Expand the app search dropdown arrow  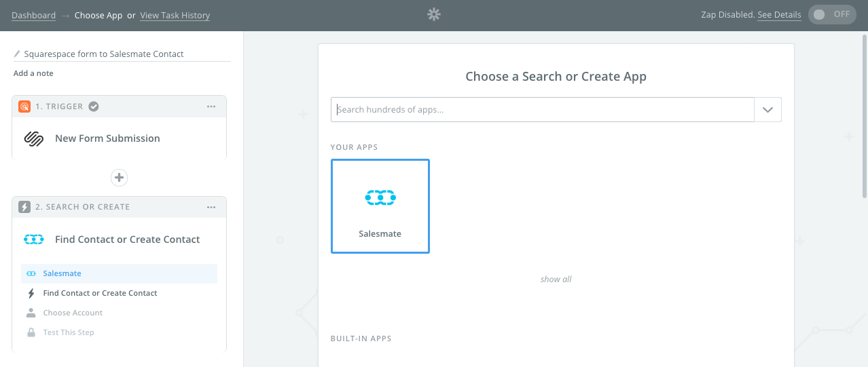(768, 110)
